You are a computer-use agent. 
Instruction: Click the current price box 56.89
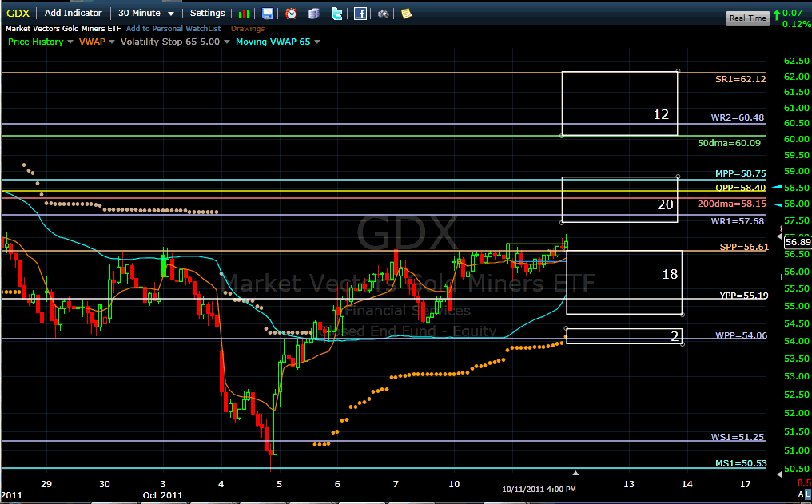(x=798, y=242)
